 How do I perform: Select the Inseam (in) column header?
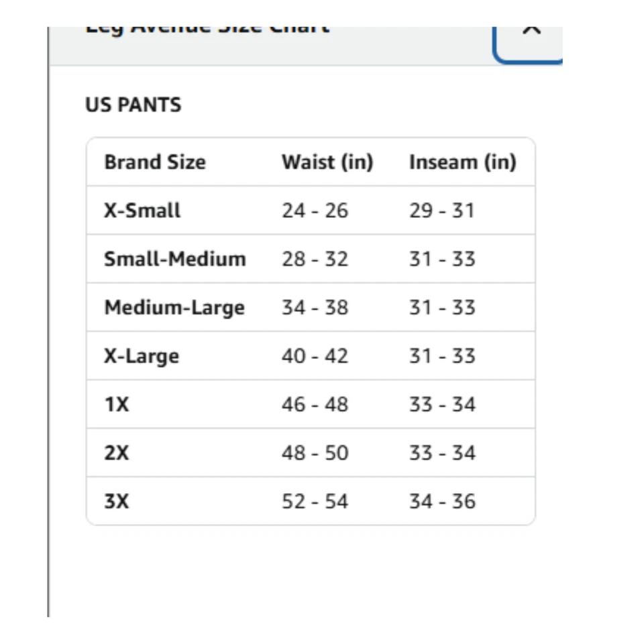click(x=462, y=162)
